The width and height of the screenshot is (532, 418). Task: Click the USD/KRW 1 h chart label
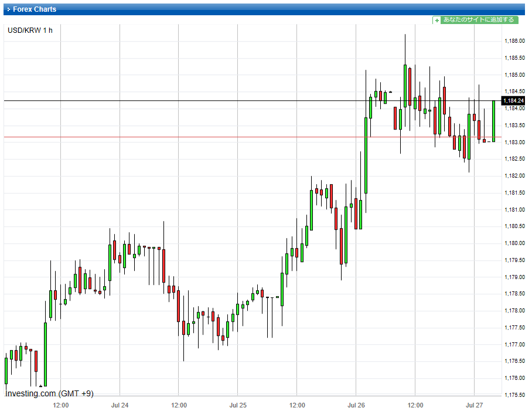tap(30, 30)
